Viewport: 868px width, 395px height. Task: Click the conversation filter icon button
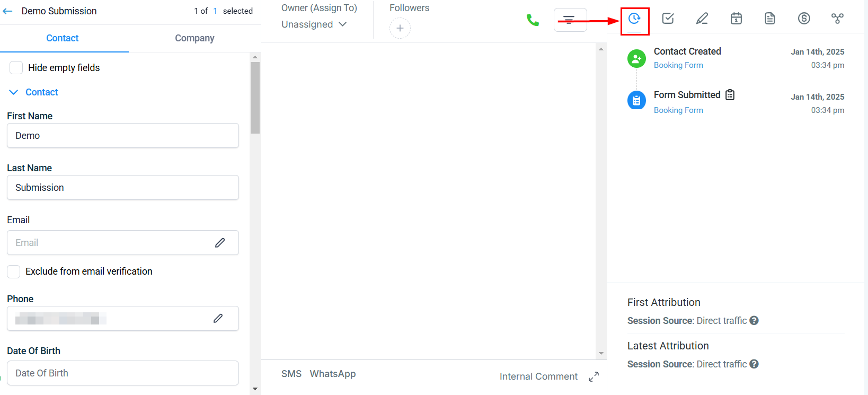[x=570, y=20]
